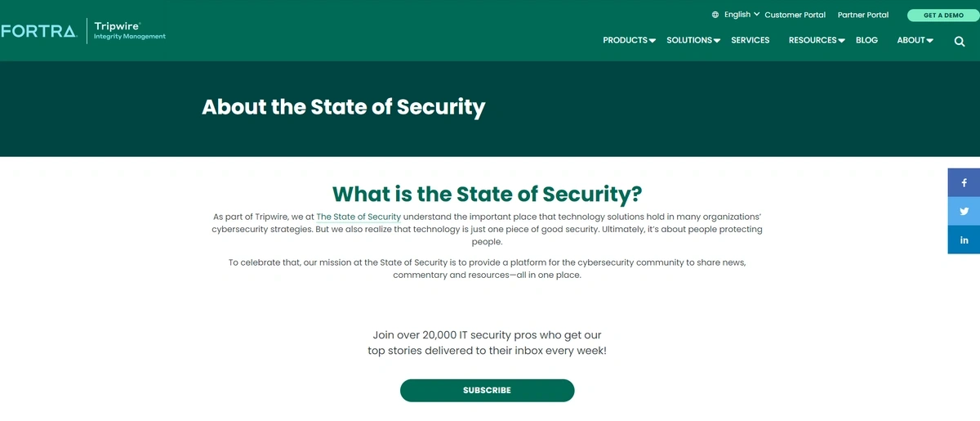Click the globe language icon

(x=715, y=15)
